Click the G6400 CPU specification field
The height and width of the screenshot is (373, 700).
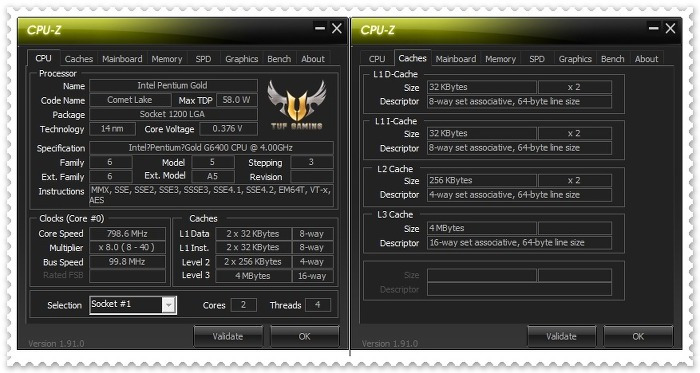tap(211, 148)
